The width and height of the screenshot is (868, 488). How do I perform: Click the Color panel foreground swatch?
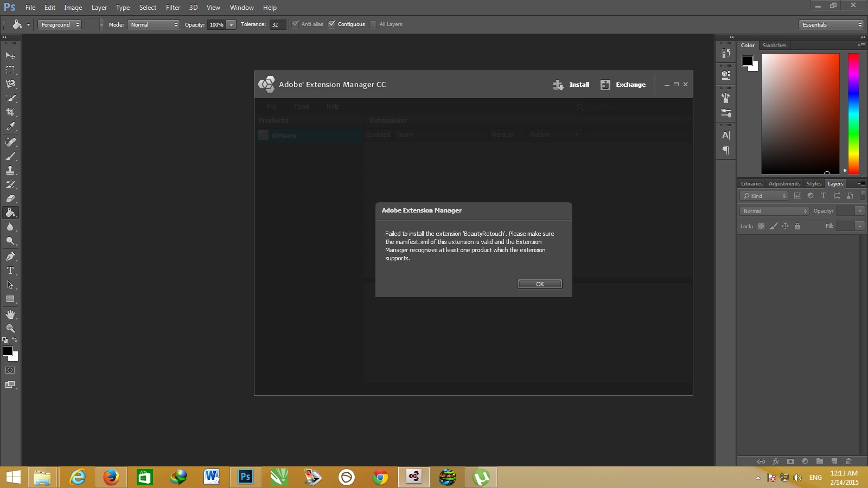pos(748,61)
